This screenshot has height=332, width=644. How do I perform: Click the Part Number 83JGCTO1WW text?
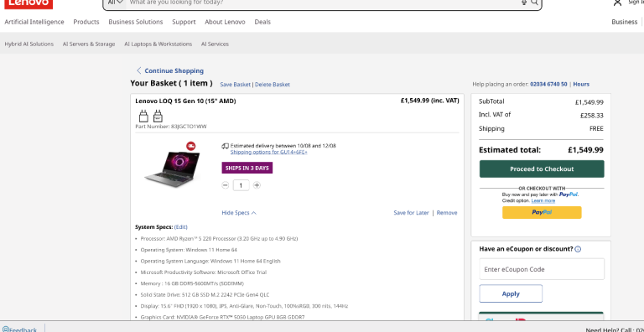[x=171, y=127]
